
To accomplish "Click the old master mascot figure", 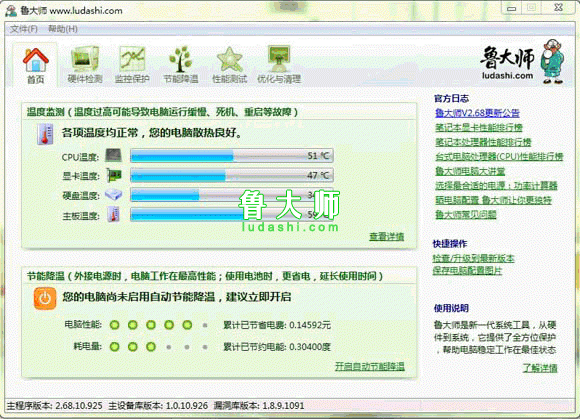I will 553,61.
